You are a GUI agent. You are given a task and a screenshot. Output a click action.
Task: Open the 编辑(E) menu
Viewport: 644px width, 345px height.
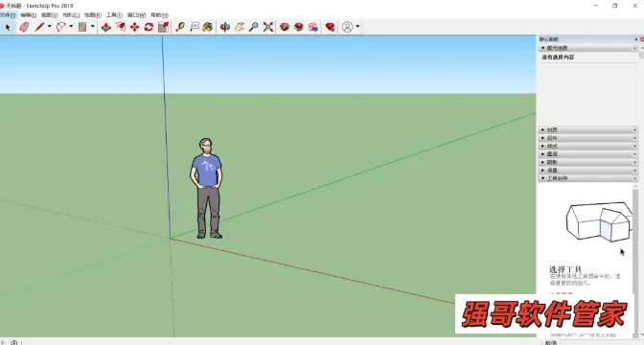(29, 14)
